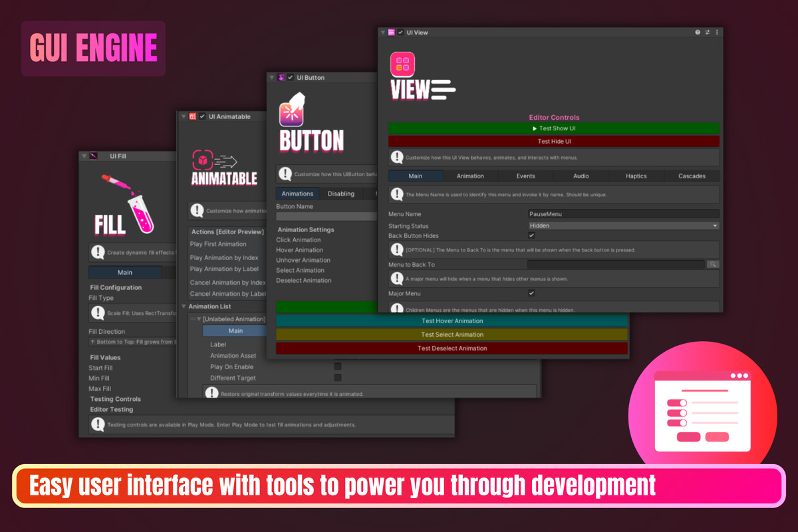Click the teal Test Hover Animation button
Image resolution: width=798 pixels, height=532 pixels.
[452, 321]
